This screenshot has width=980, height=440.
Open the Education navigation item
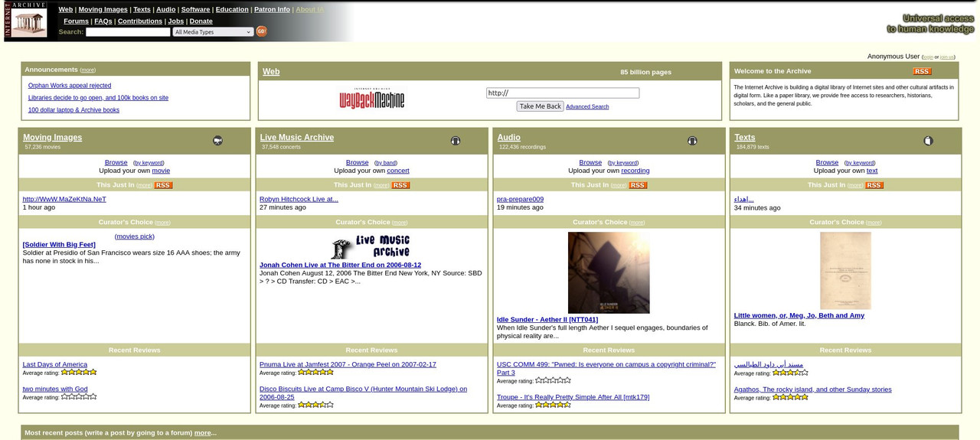point(232,9)
